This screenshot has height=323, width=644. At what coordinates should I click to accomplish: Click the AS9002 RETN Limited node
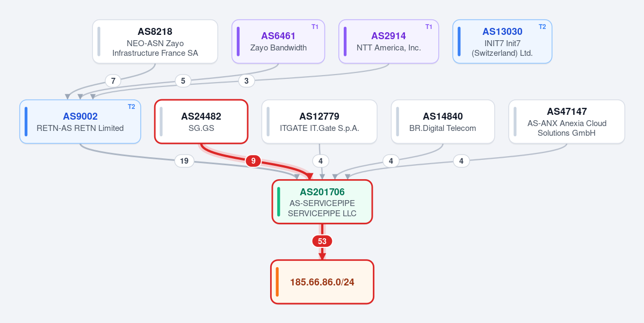[80, 121]
